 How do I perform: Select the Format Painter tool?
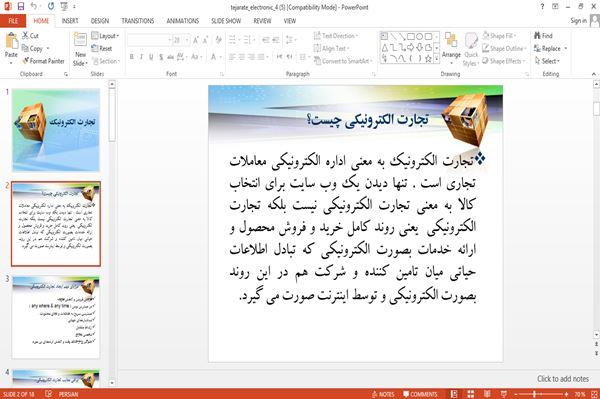(43, 61)
